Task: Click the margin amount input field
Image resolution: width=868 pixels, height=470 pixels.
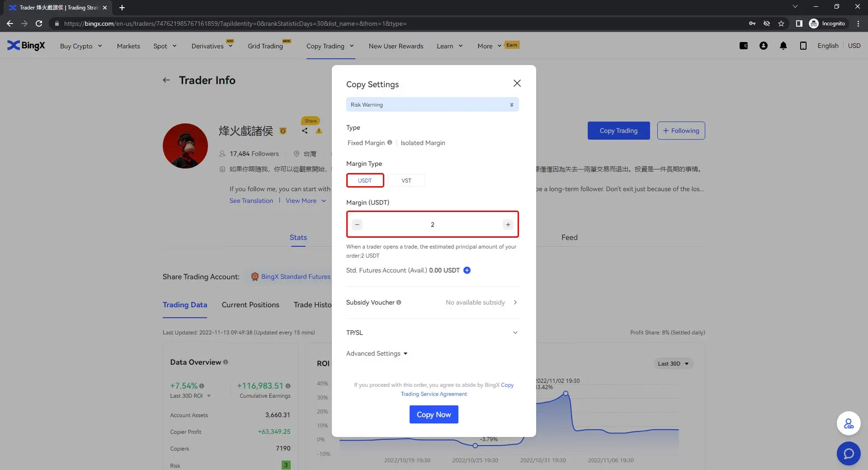Action: (433, 225)
